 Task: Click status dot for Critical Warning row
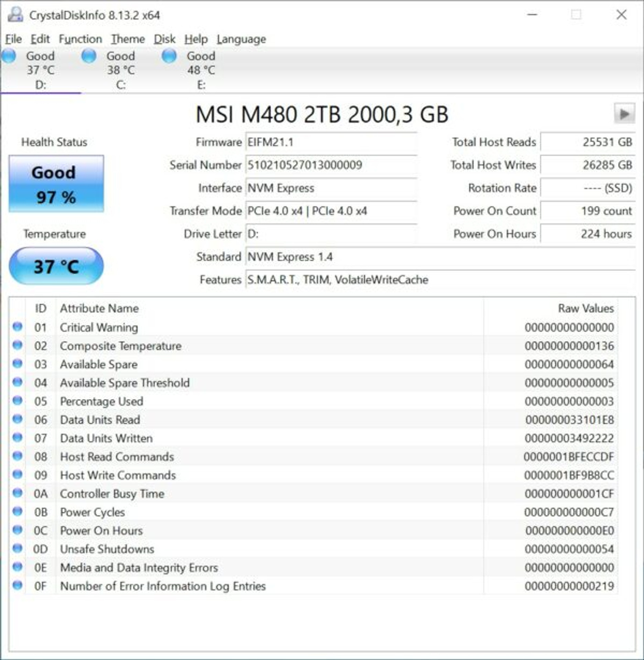click(17, 327)
